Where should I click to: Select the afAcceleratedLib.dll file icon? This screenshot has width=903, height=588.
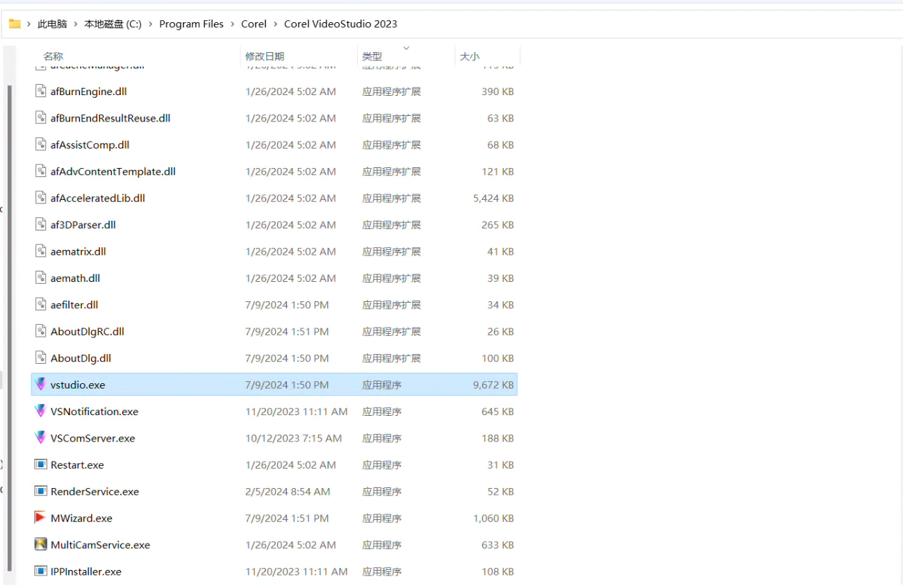click(41, 198)
